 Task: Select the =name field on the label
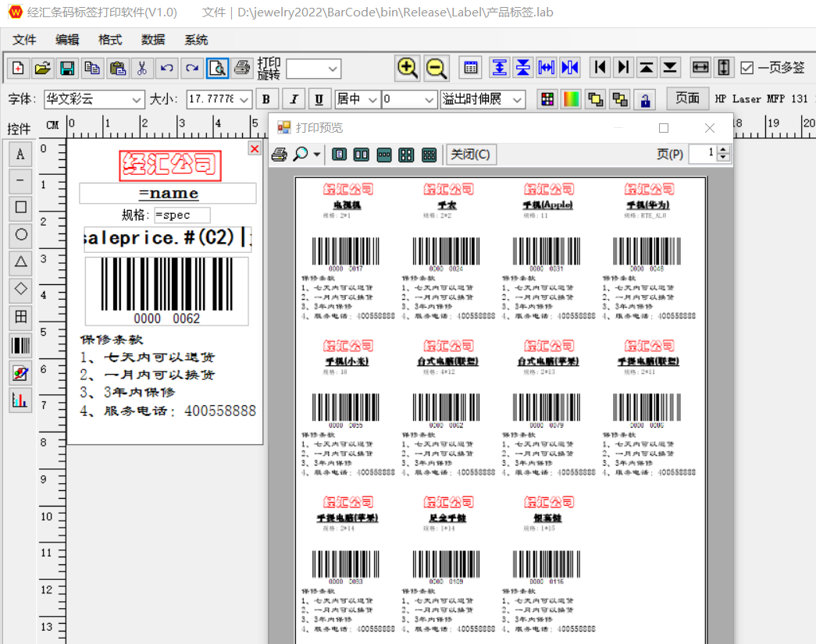(168, 194)
